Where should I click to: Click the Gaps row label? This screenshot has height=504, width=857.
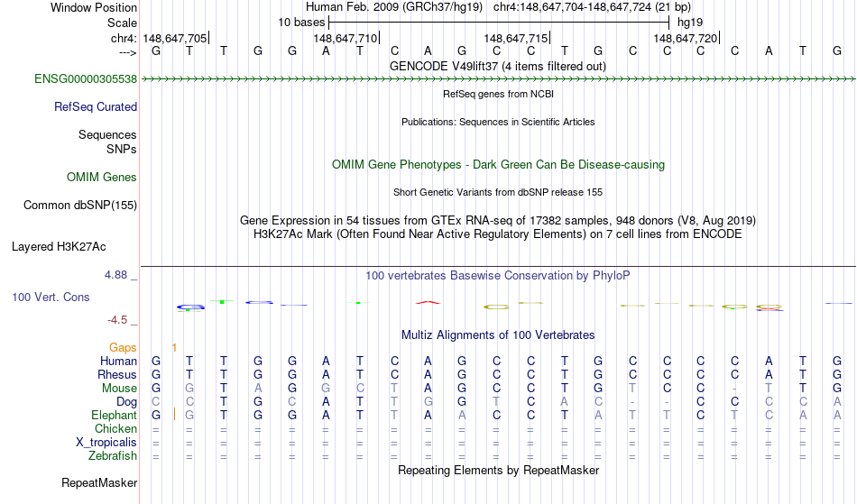[123, 348]
